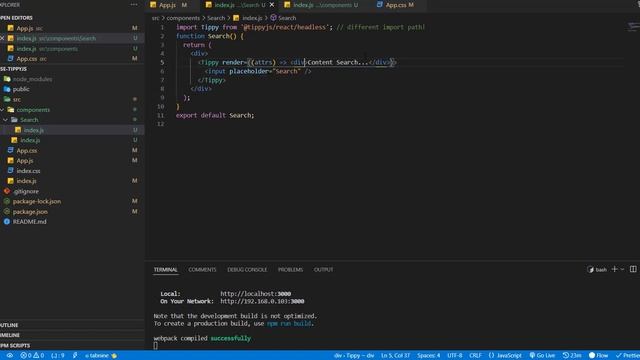640x360 pixels.
Task: Select the bash terminal shell indicator
Action: (597, 269)
